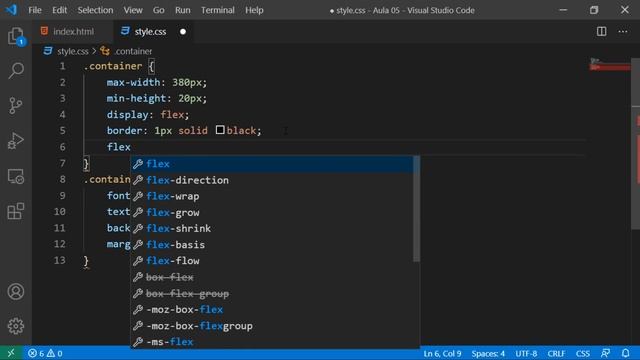Screen dimensions: 640x360
Task: Open problems panel via errors and warnings count
Action: [x=45, y=353]
